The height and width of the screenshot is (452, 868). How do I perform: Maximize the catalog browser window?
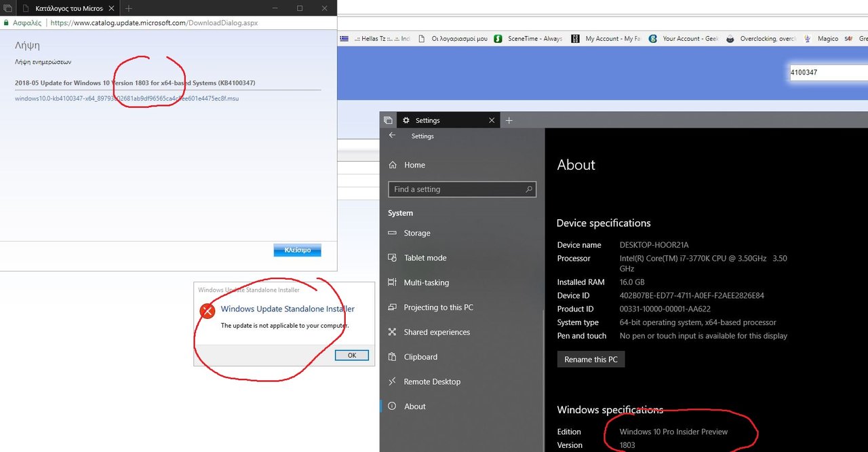coord(300,8)
